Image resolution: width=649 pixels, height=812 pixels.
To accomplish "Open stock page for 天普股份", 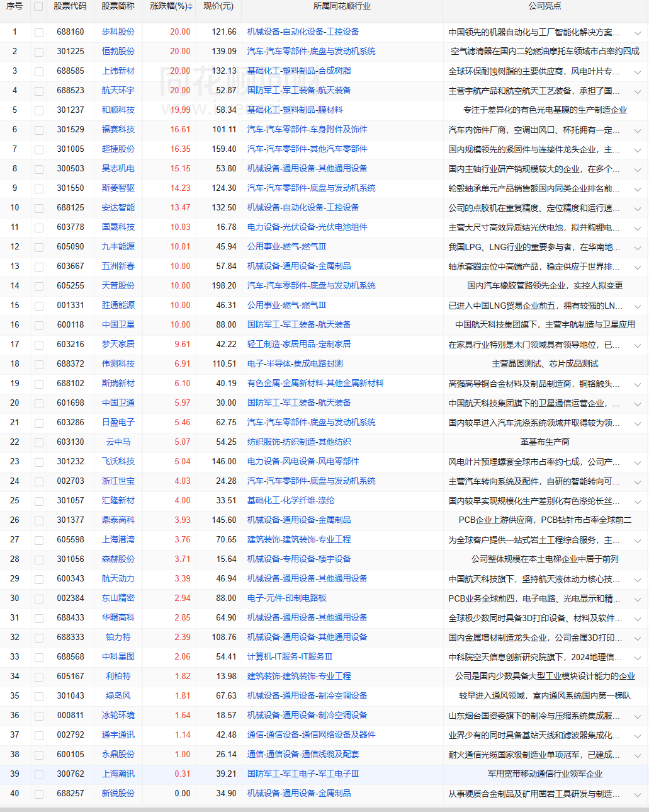I will [118, 286].
